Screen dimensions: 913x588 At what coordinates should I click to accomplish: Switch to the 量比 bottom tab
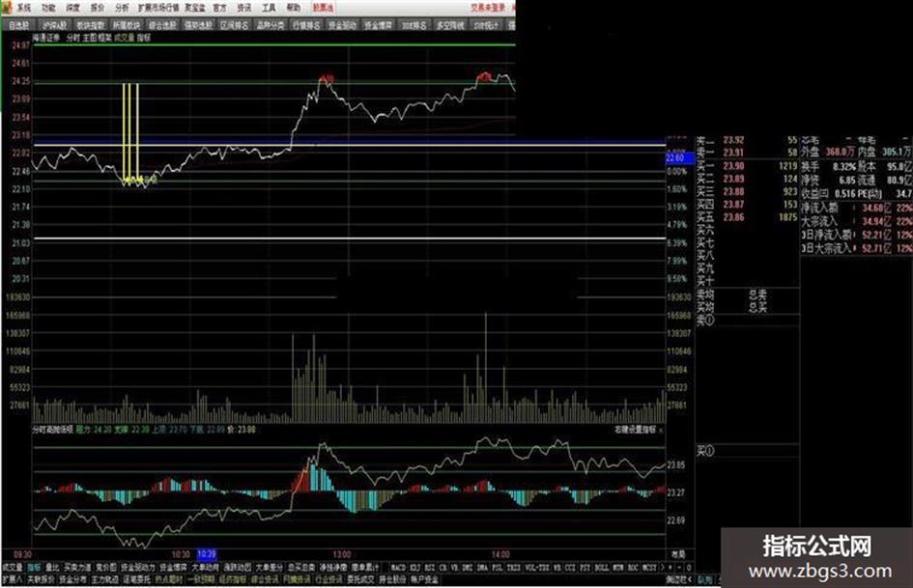tap(52, 568)
